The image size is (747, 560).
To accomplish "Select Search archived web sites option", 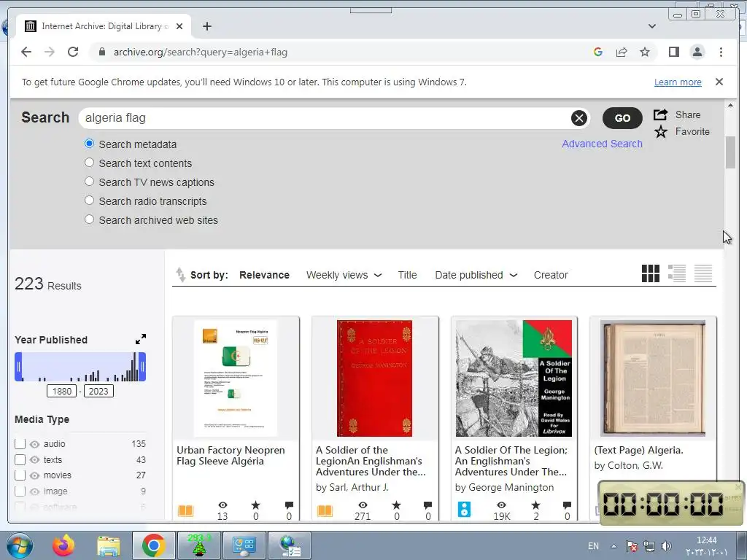I will 89,219.
